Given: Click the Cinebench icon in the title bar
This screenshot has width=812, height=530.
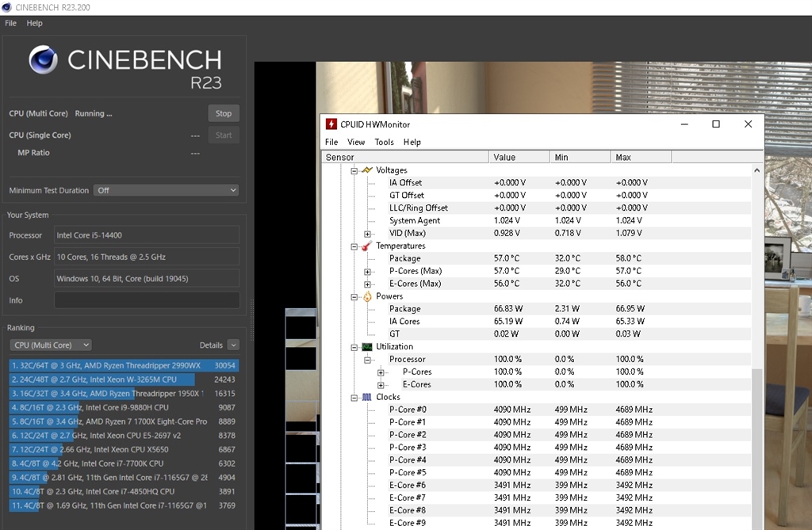Looking at the screenshot, I should [7, 6].
